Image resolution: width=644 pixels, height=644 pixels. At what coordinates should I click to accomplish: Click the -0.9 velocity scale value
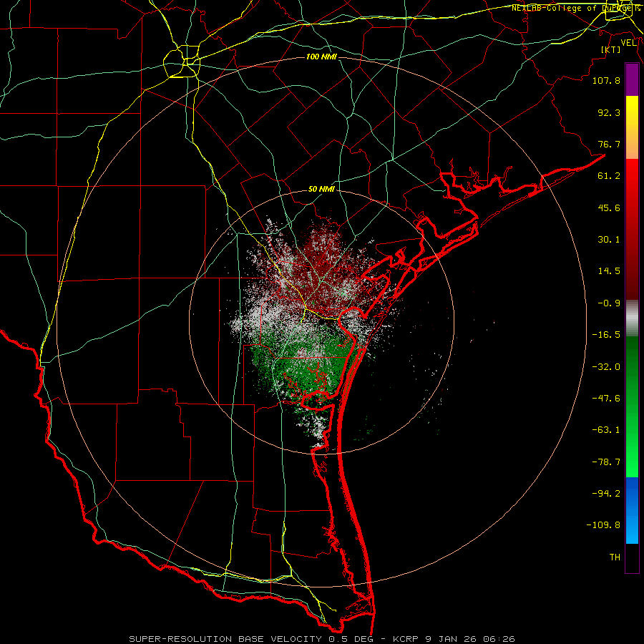coord(609,303)
